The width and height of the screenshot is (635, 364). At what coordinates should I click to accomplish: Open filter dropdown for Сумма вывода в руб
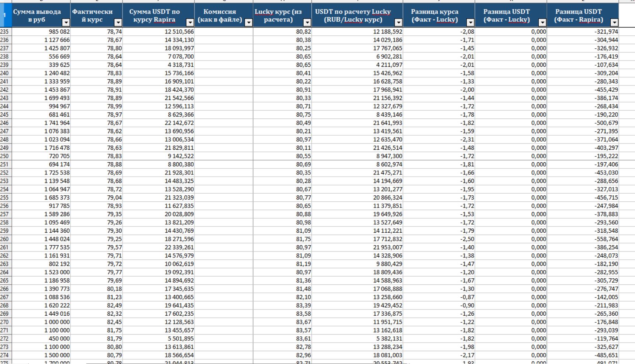point(66,22)
